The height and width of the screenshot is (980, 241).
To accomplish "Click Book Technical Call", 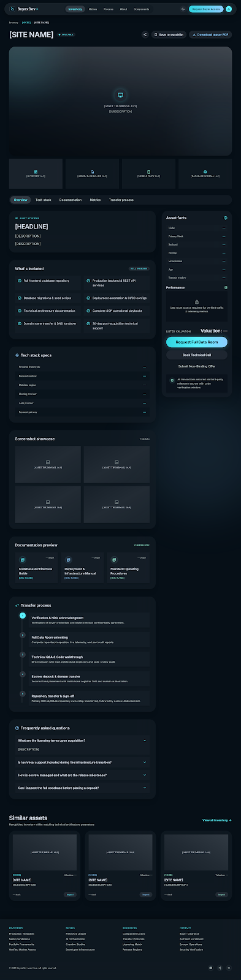I will click(197, 355).
